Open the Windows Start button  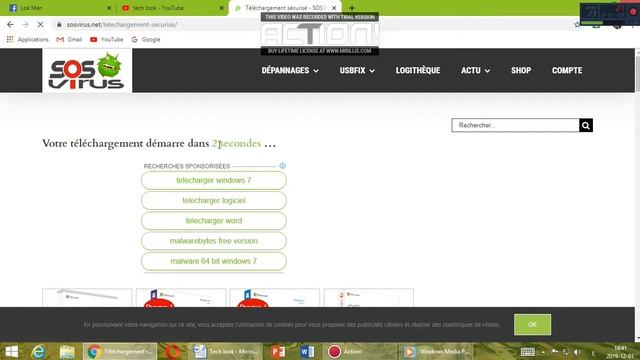[x=12, y=351]
